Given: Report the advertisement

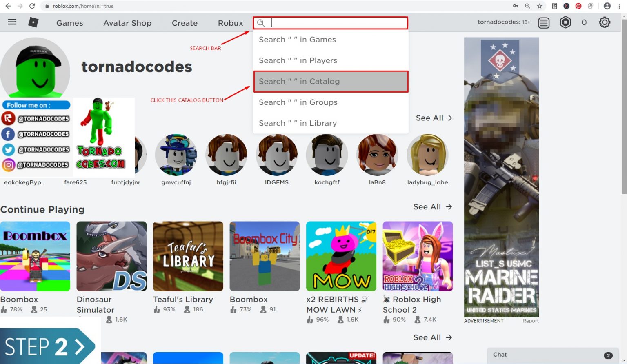Looking at the screenshot, I should (531, 321).
